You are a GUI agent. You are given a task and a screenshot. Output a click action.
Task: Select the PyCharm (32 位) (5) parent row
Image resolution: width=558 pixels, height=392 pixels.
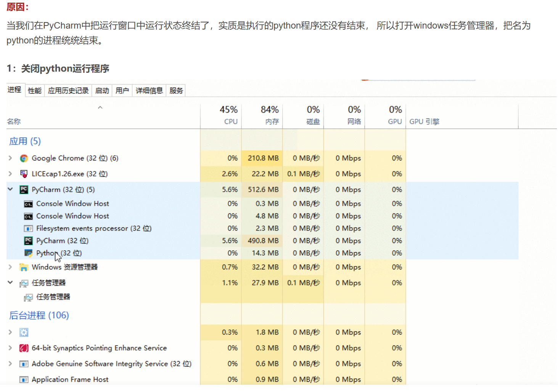pyautogui.click(x=262, y=189)
